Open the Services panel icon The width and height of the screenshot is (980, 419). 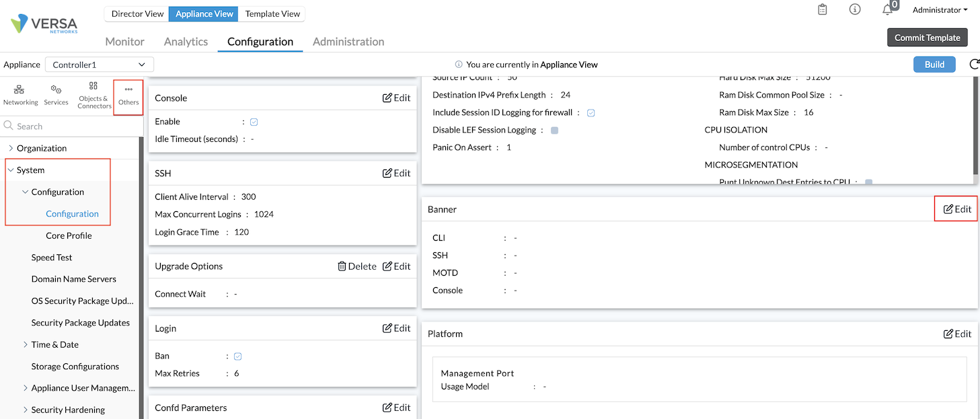pyautogui.click(x=56, y=94)
